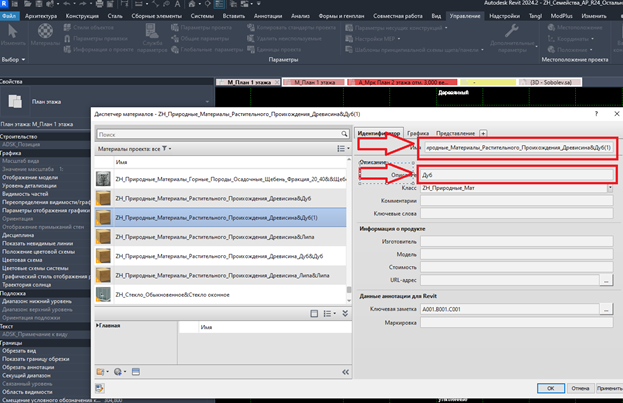Click the Применить button

609,388
